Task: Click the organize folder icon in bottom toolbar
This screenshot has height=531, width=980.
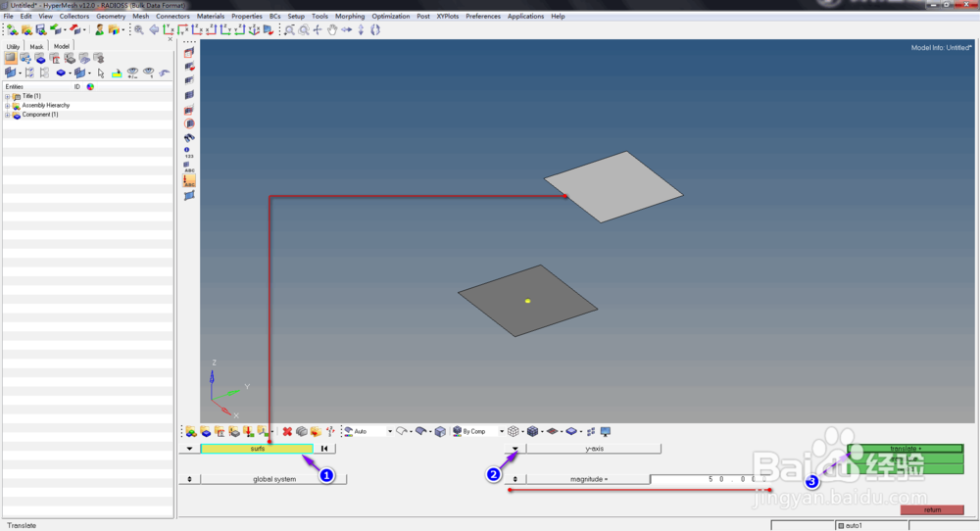Action: point(316,432)
